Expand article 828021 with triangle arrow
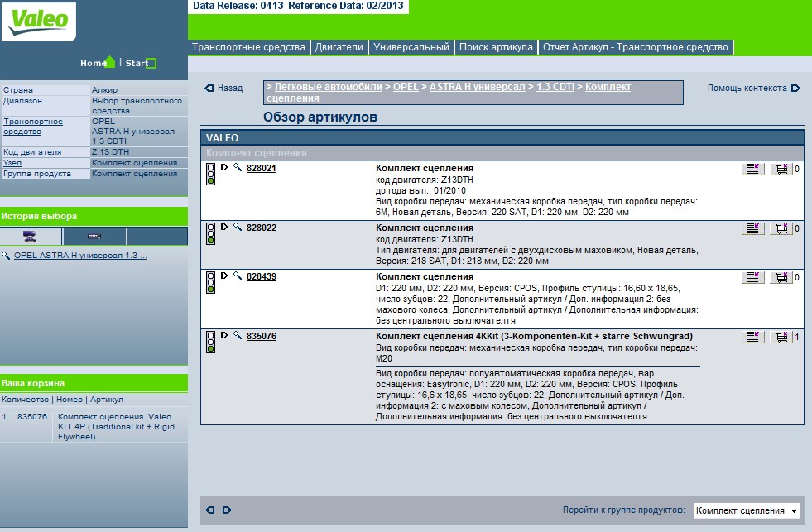This screenshot has width=812, height=532. (x=224, y=167)
